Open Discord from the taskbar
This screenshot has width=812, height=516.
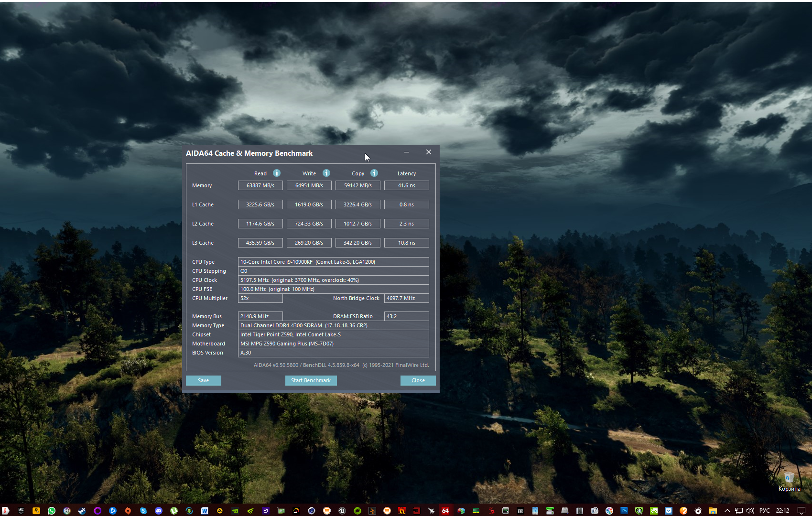[x=159, y=511]
